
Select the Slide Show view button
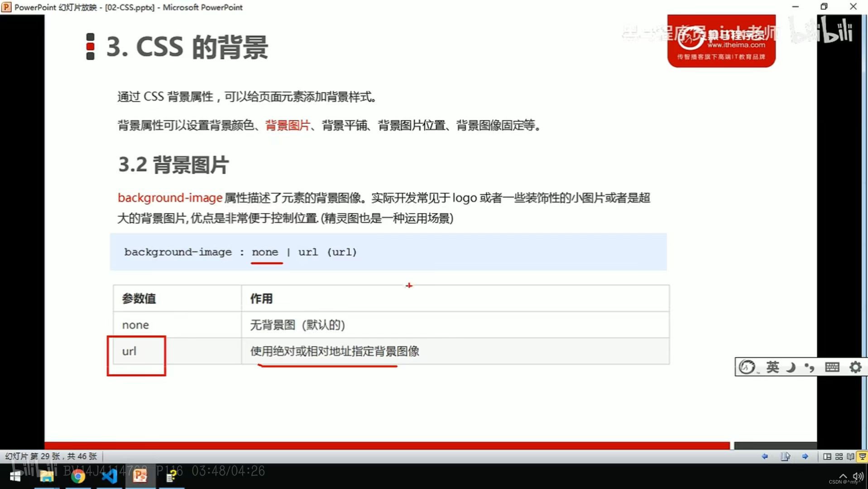click(x=862, y=456)
